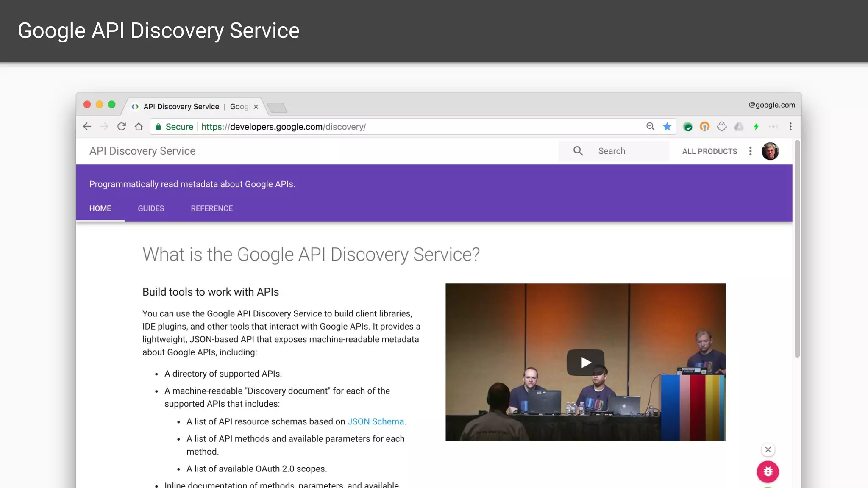Reload the page with the refresh icon
The width and height of the screenshot is (868, 488).
122,127
